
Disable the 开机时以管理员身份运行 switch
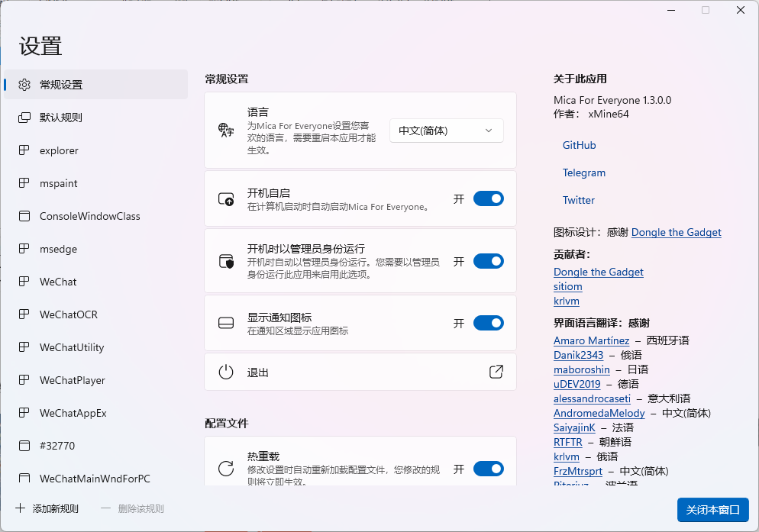pyautogui.click(x=489, y=261)
